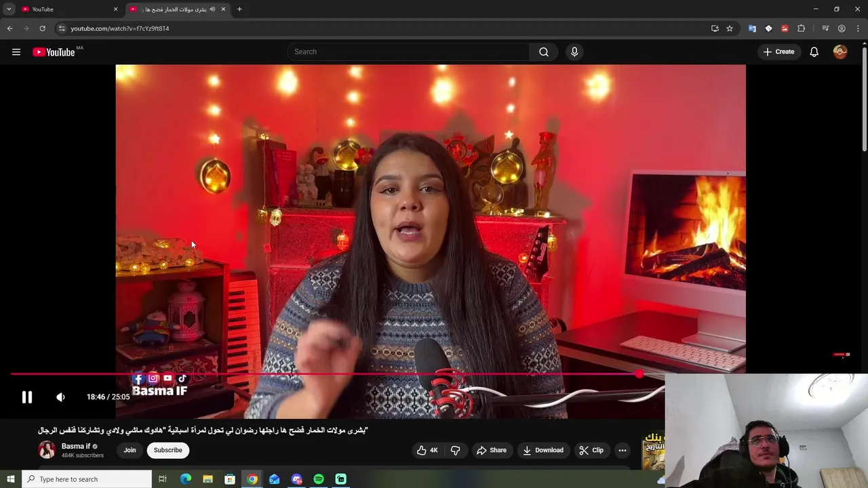The image size is (868, 488).
Task: Open a new browser tab
Action: [x=239, y=9]
